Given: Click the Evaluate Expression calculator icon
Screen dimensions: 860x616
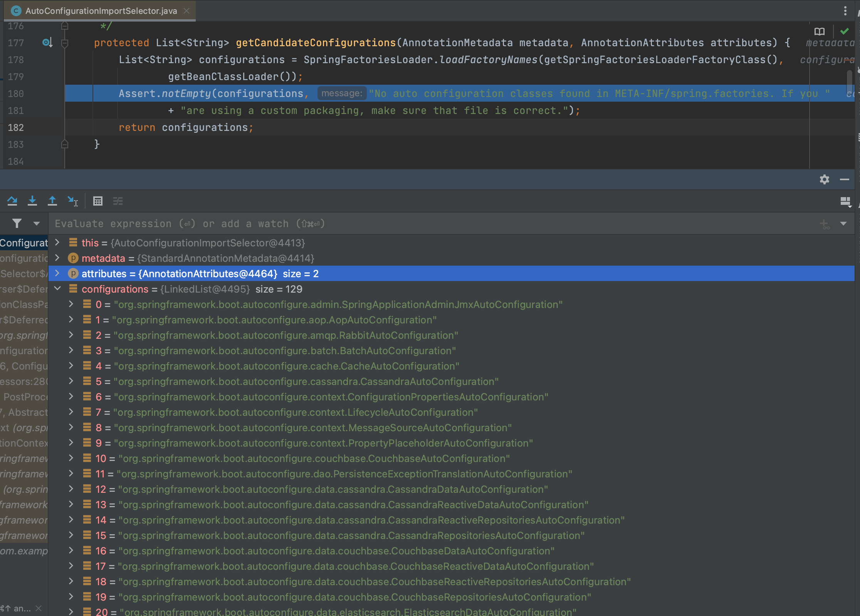Looking at the screenshot, I should click(x=98, y=201).
